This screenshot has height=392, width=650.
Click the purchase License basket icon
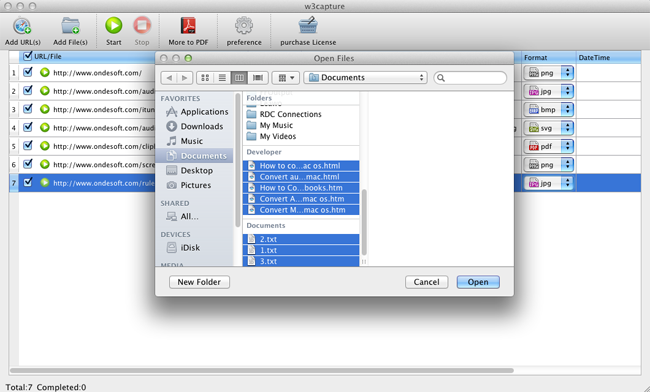[x=308, y=26]
